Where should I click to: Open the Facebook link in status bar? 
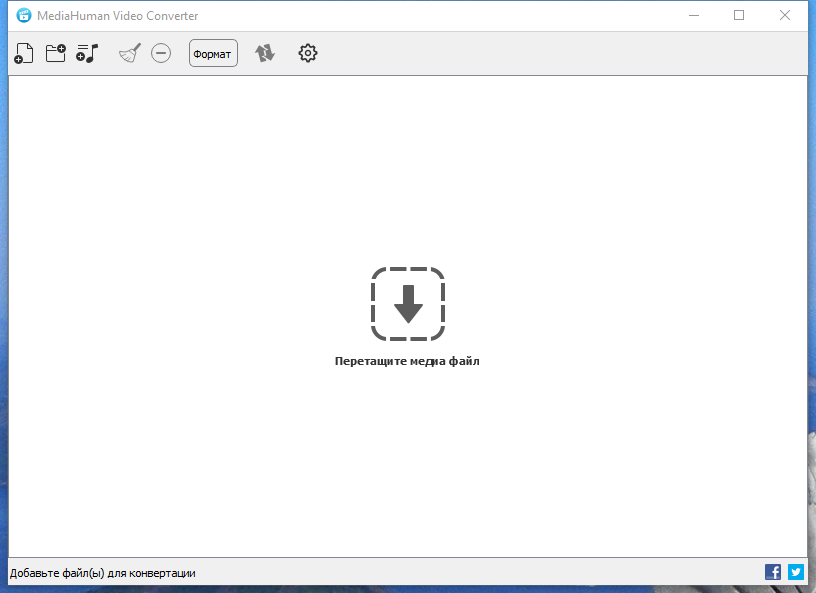773,572
